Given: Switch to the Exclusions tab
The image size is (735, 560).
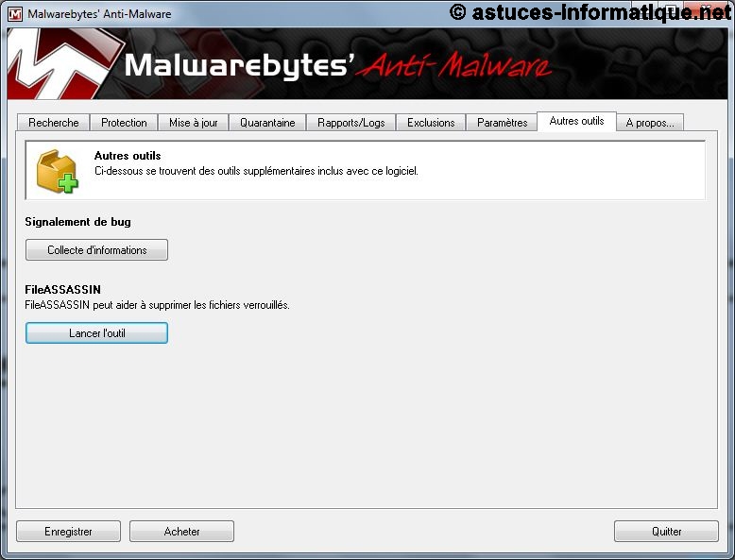Looking at the screenshot, I should pyautogui.click(x=431, y=123).
